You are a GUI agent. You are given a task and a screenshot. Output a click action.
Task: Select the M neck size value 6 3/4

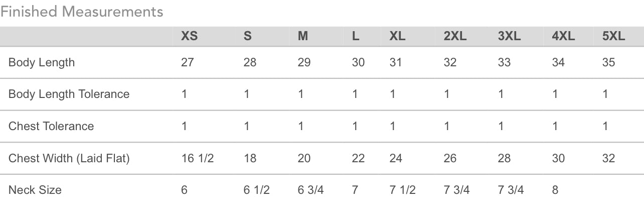(310, 190)
